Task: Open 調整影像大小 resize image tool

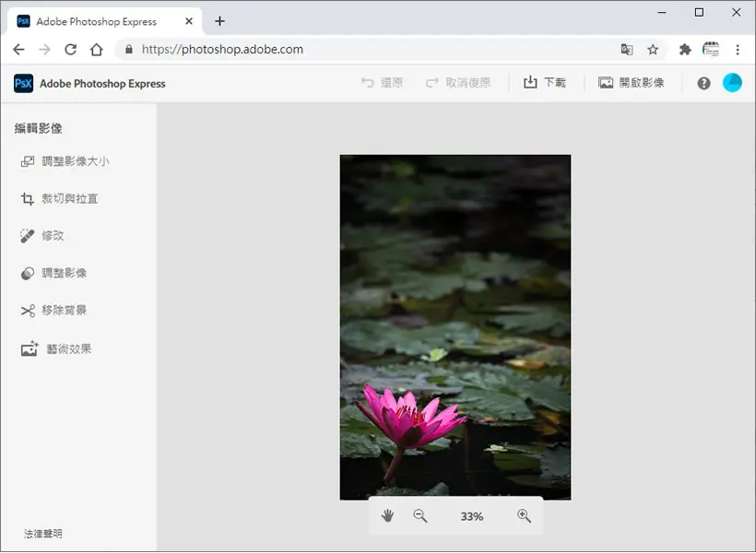Action: [x=65, y=161]
